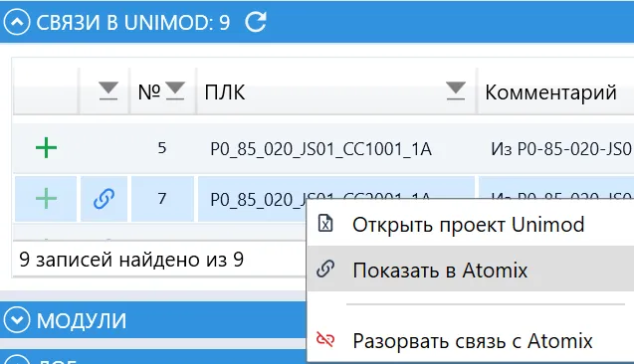Click the № column header label
The width and height of the screenshot is (634, 364).
pyautogui.click(x=149, y=92)
